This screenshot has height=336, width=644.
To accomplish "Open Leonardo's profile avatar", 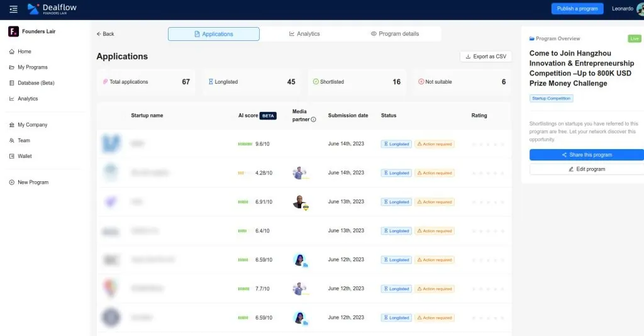I will coord(640,9).
